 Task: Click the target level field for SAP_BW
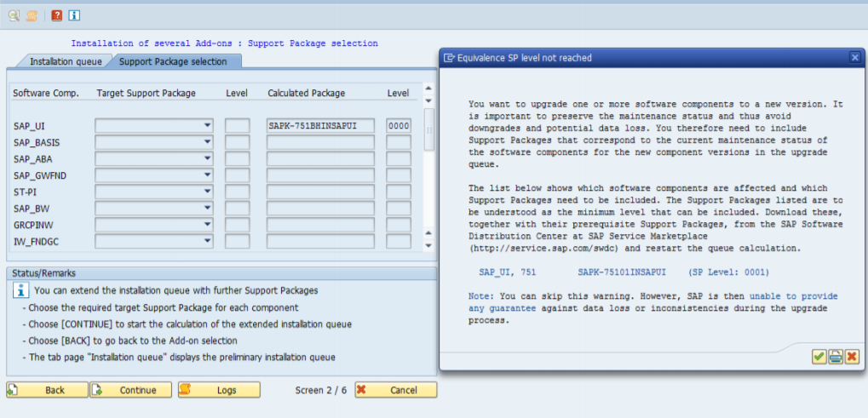[x=237, y=208]
